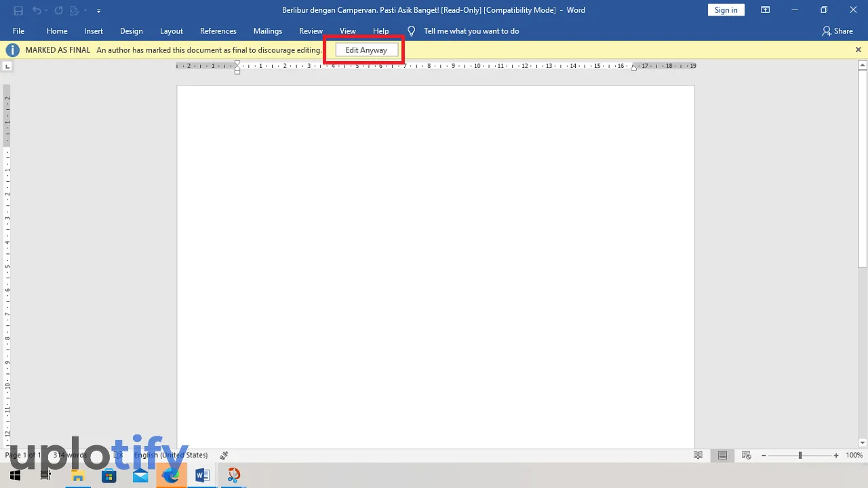
Task: Open the Undo history dropdown arrow
Action: tap(46, 11)
